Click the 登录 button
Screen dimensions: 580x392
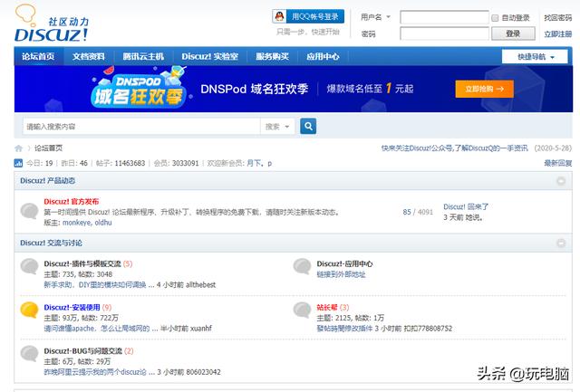(513, 33)
